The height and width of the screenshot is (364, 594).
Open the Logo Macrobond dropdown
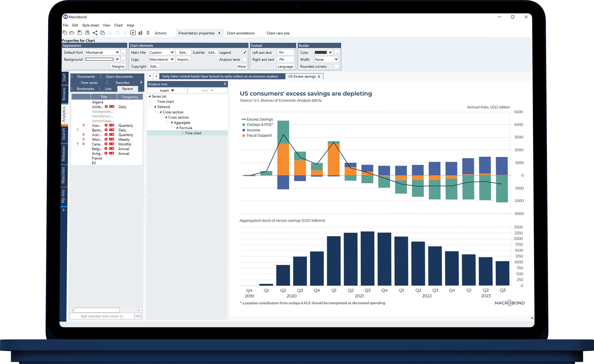tap(172, 59)
